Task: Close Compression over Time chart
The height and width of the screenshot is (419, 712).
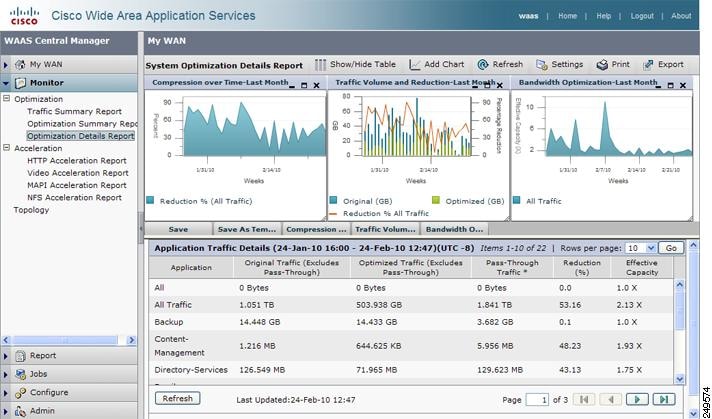Action: [x=316, y=85]
